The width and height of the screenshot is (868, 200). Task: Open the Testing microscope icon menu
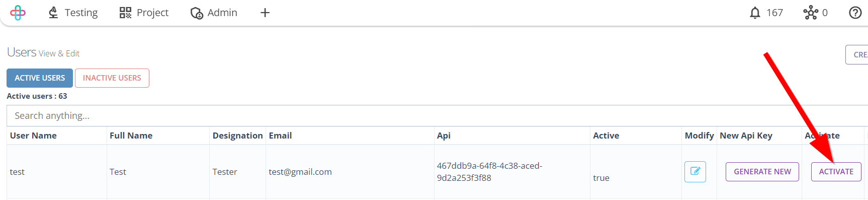[53, 13]
